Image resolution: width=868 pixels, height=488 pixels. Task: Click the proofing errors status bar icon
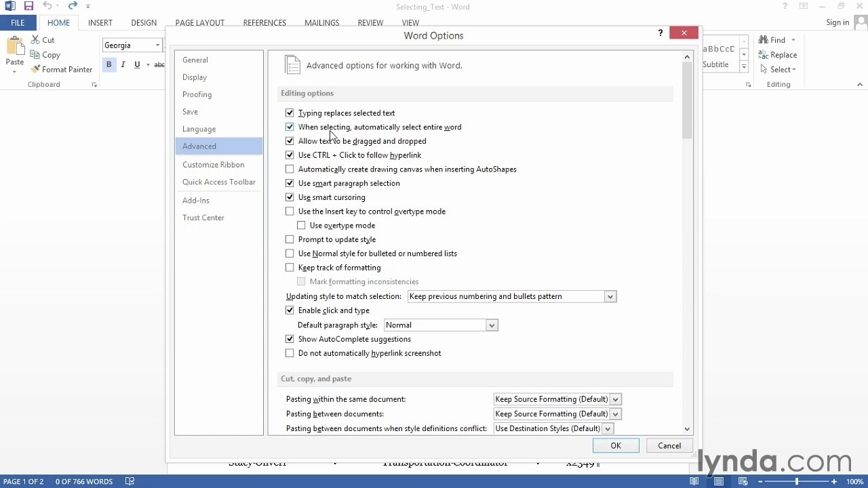coord(130,481)
